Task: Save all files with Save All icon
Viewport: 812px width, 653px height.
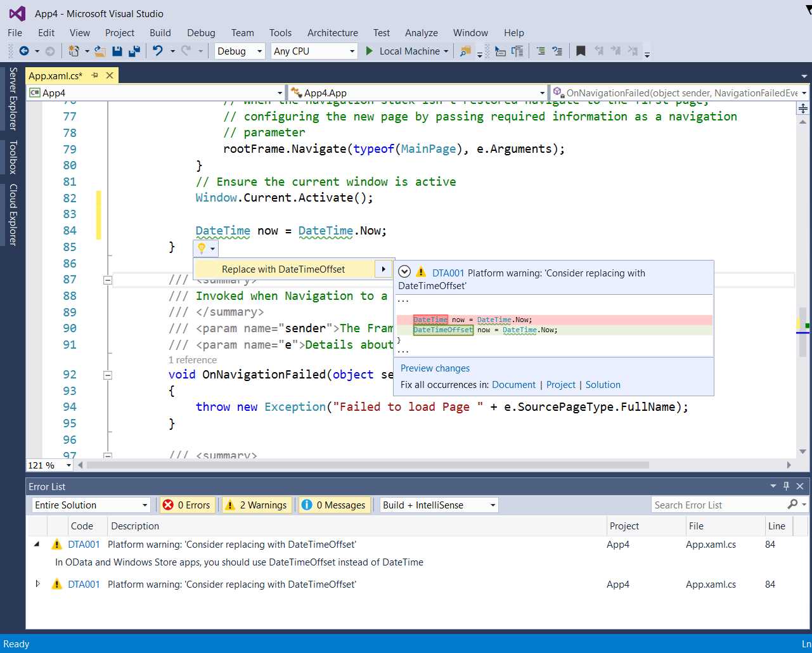Action: (134, 51)
